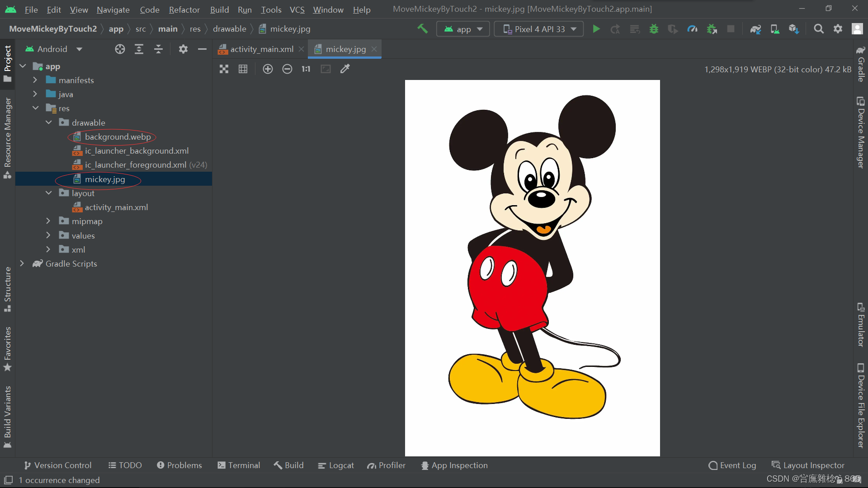Image resolution: width=868 pixels, height=488 pixels.
Task: Toggle the Project tool window tab
Action: tap(8, 63)
